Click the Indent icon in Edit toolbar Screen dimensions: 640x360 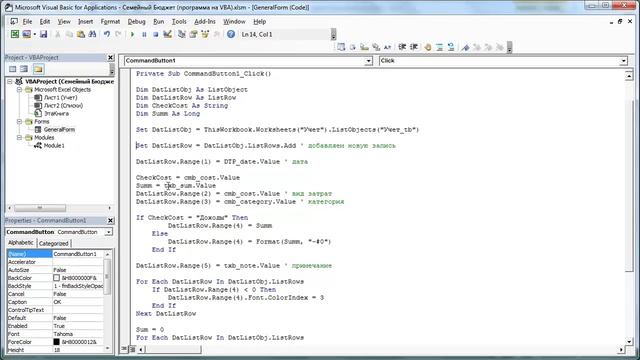pyautogui.click(x=402, y=47)
